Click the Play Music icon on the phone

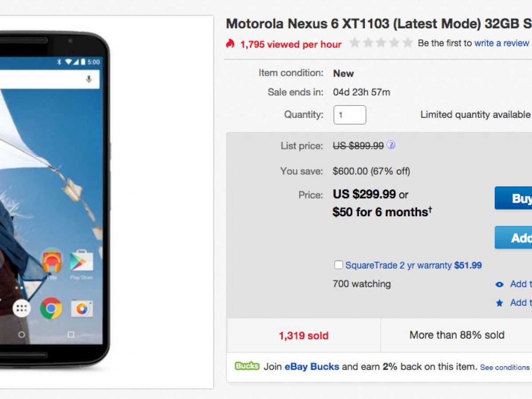(52, 262)
